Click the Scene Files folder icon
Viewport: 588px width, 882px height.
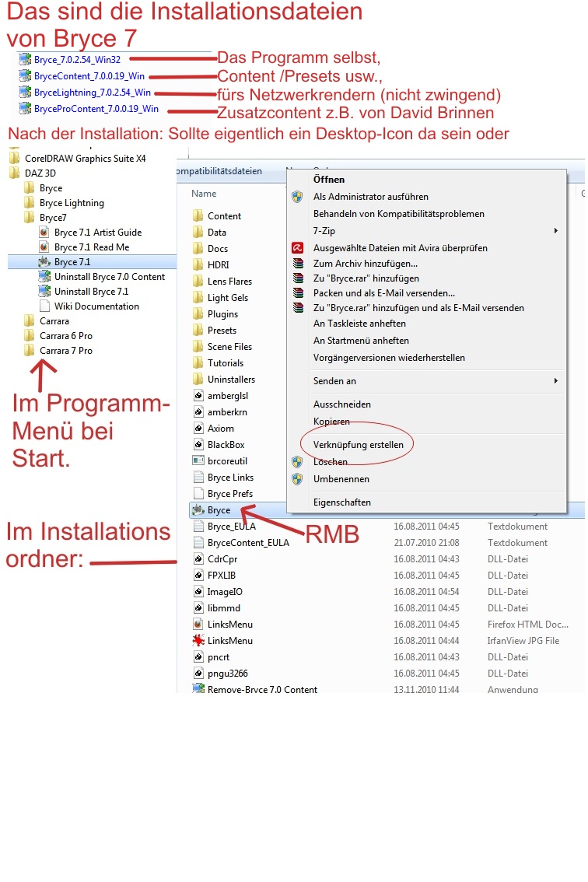pos(198,346)
